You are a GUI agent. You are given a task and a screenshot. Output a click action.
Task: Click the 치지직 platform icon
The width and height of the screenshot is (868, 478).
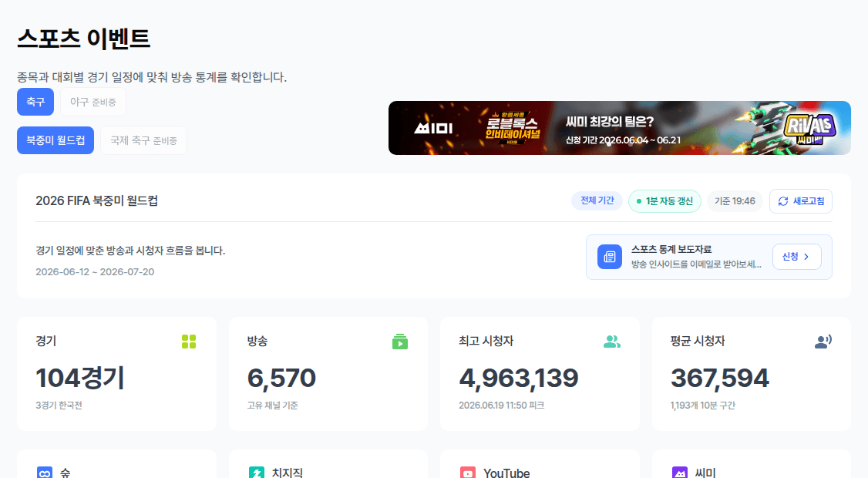pyautogui.click(x=256, y=473)
